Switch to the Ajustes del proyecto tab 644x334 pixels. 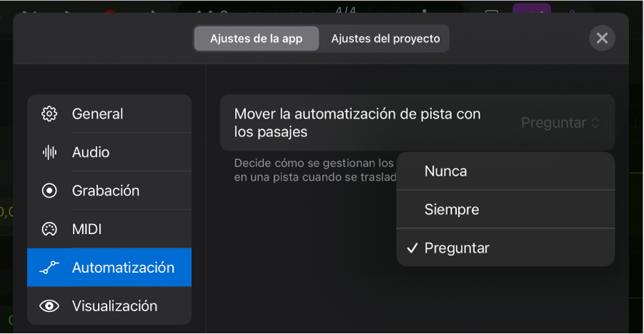pos(386,39)
